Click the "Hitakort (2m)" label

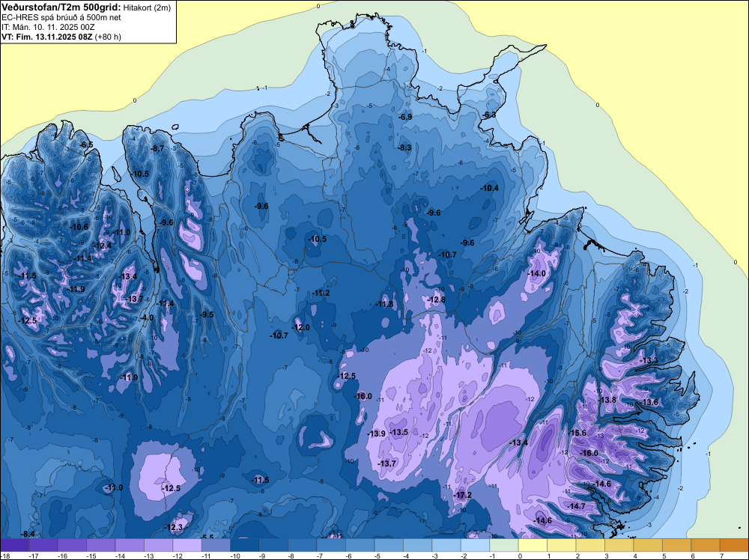point(146,7)
